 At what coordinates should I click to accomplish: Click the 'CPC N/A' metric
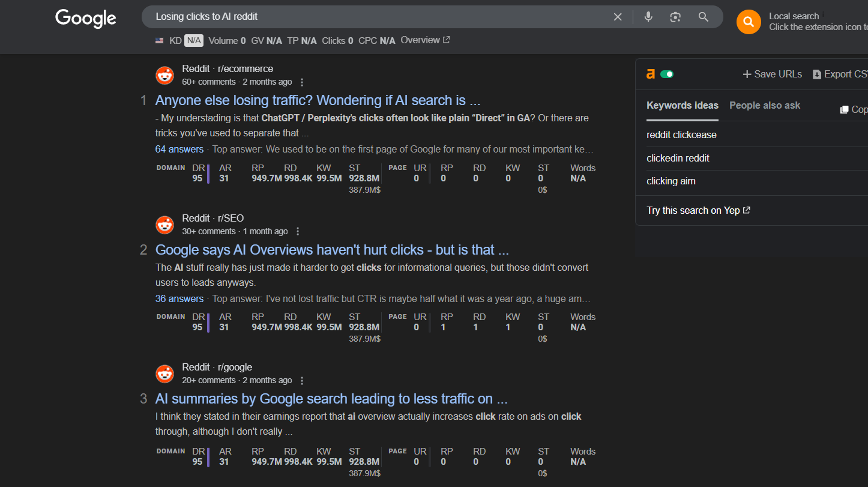[x=377, y=41]
